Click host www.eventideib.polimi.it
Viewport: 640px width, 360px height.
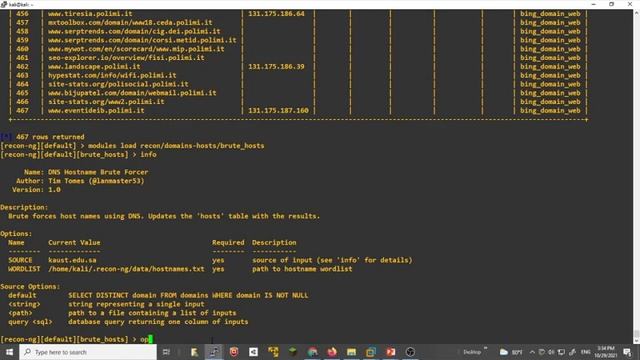coord(96,111)
